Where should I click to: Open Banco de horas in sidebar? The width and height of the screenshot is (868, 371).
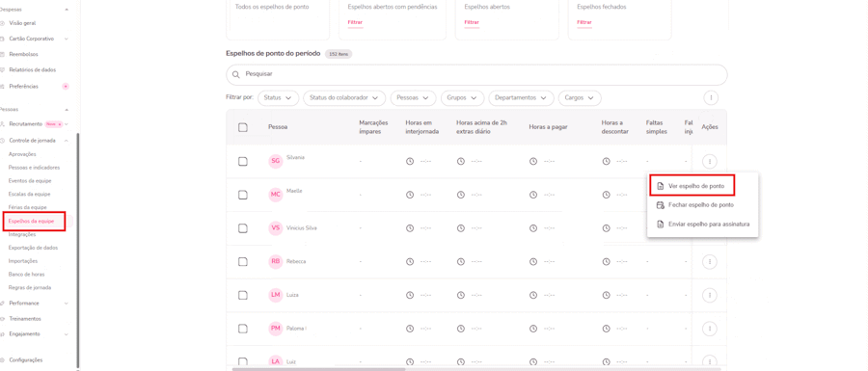click(27, 275)
